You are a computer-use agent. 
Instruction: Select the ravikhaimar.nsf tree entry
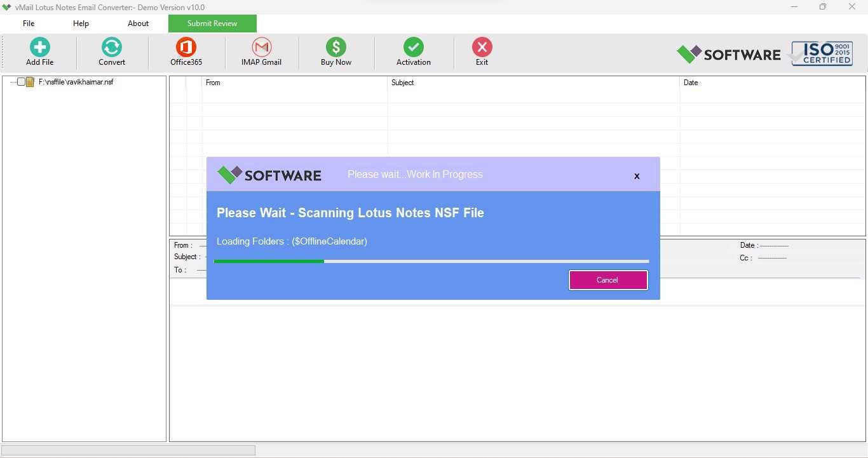point(76,82)
